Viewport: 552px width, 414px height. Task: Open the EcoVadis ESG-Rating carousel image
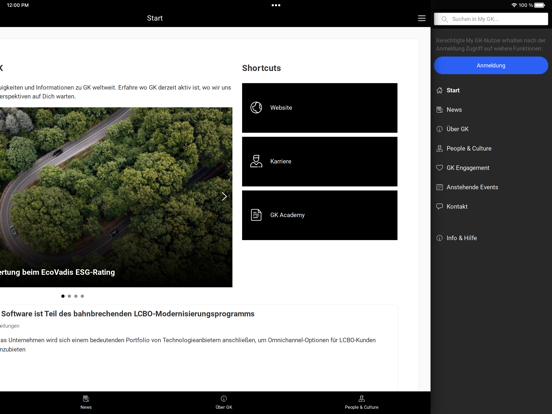(116, 197)
